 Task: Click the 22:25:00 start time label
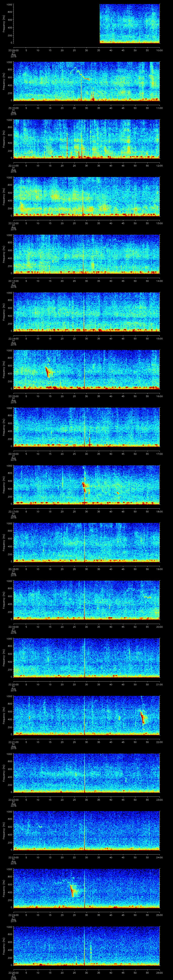click(x=13, y=972)
